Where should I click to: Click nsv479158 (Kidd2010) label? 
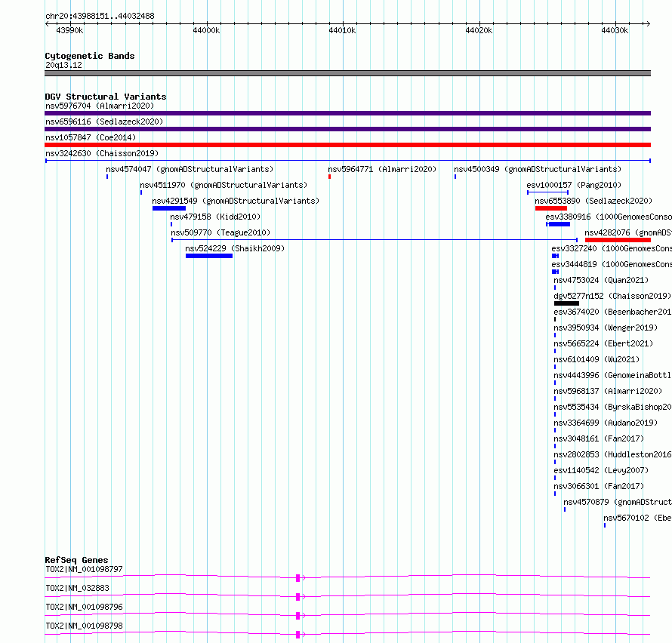215,217
